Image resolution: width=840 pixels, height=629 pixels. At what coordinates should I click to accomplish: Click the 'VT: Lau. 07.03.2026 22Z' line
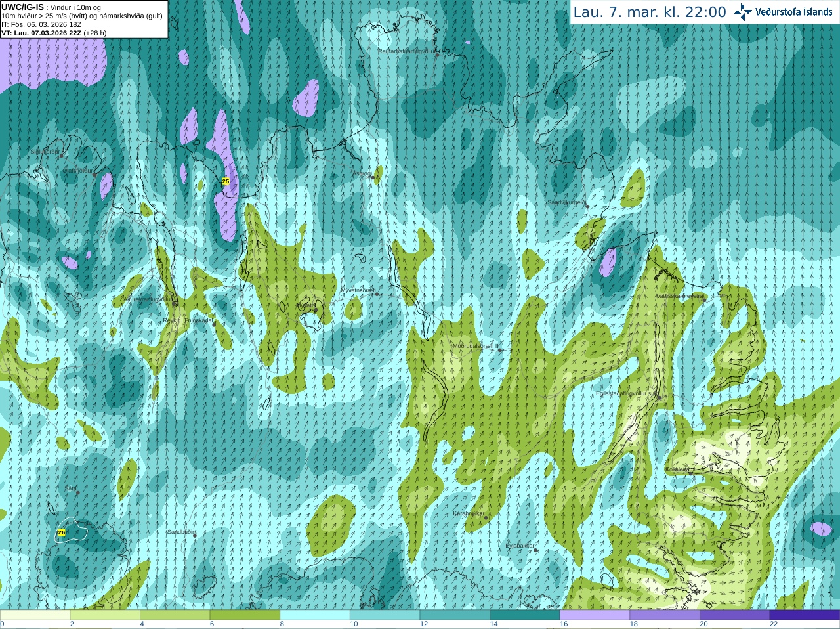pyautogui.click(x=41, y=33)
